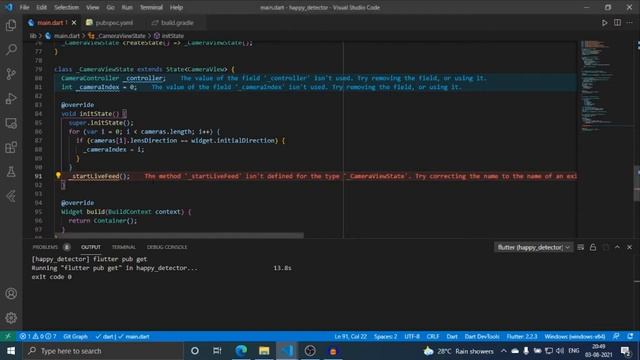Clear the output panel
This screenshot has height=360, width=640.
tap(580, 247)
